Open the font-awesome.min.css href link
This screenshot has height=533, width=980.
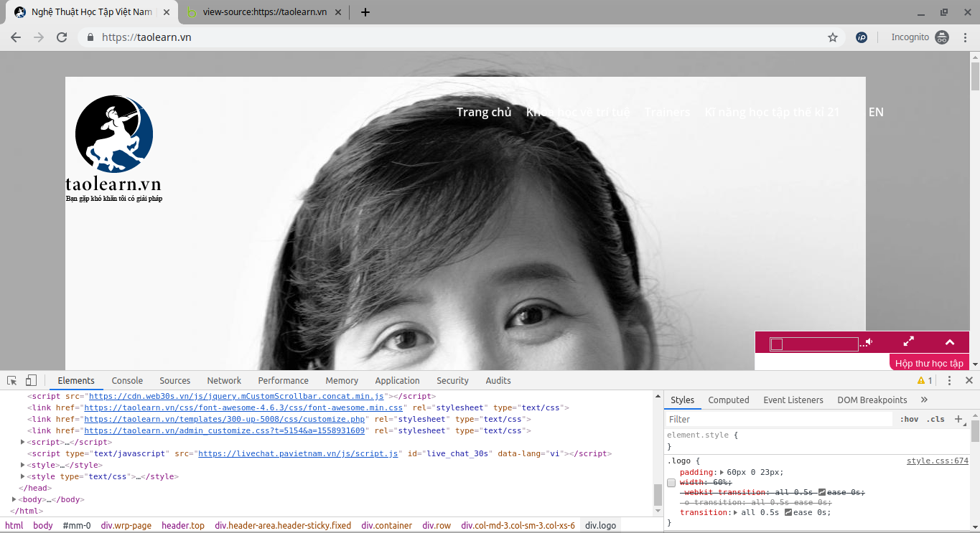(x=243, y=407)
